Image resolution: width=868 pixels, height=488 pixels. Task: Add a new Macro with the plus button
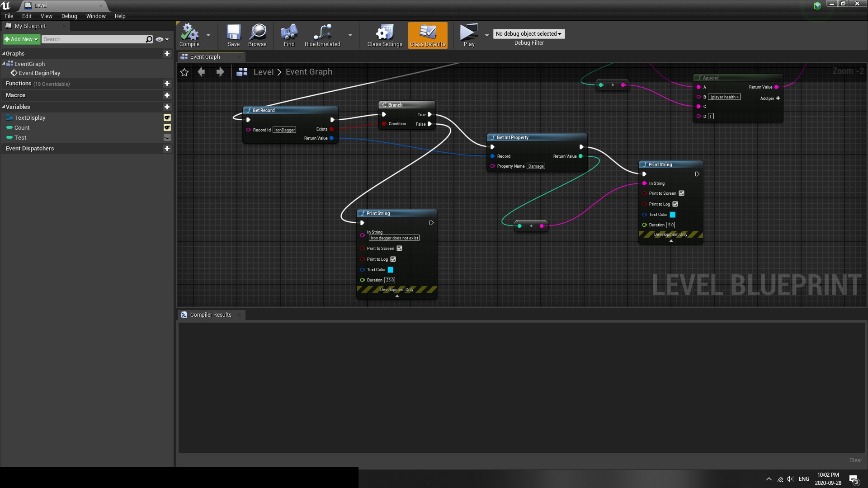click(167, 95)
